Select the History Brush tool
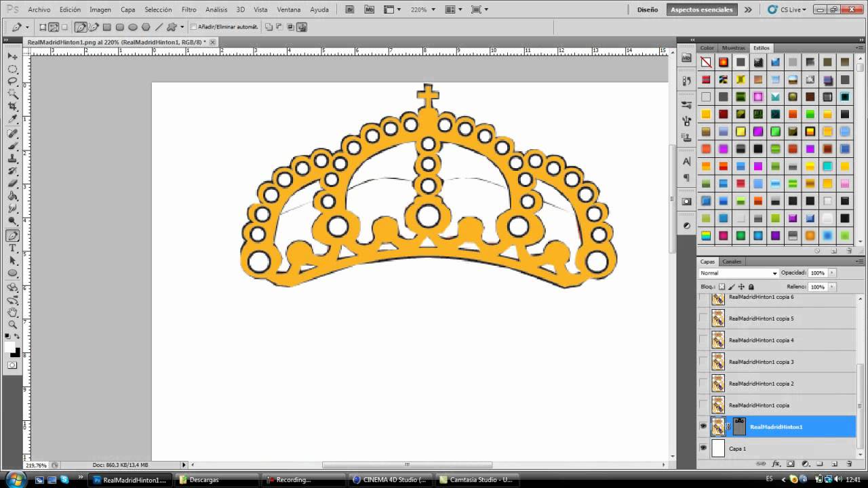This screenshot has width=868, height=488. click(12, 171)
